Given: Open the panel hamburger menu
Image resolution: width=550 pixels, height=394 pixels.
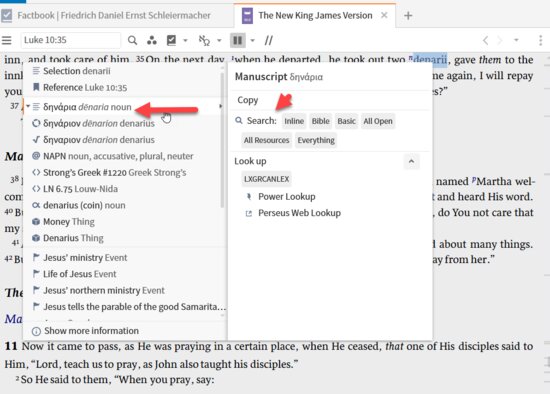Looking at the screenshot, I should 7,40.
